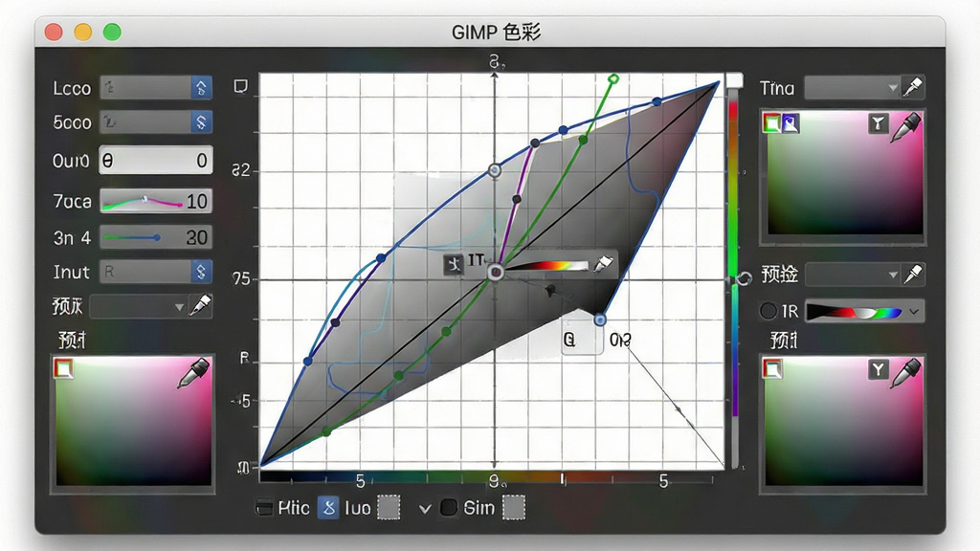Open the 5oco dropdown stepper
This screenshot has height=551, width=980.
pyautogui.click(x=201, y=121)
